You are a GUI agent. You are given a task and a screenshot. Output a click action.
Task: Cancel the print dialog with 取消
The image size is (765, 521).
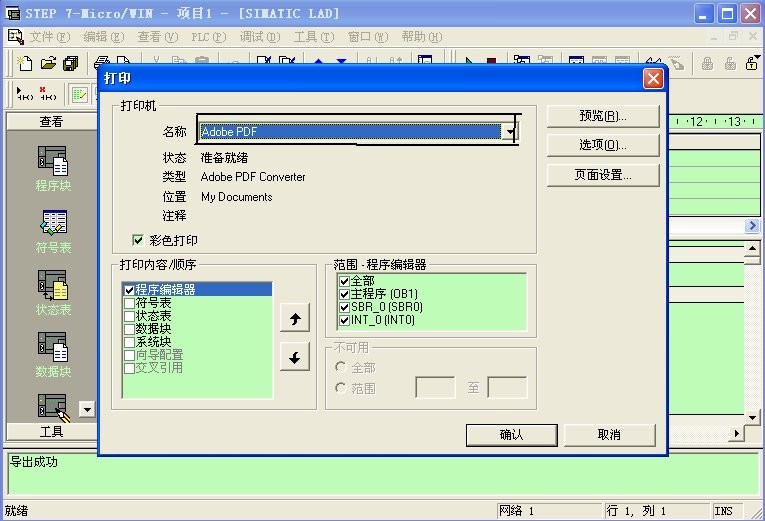tap(609, 435)
